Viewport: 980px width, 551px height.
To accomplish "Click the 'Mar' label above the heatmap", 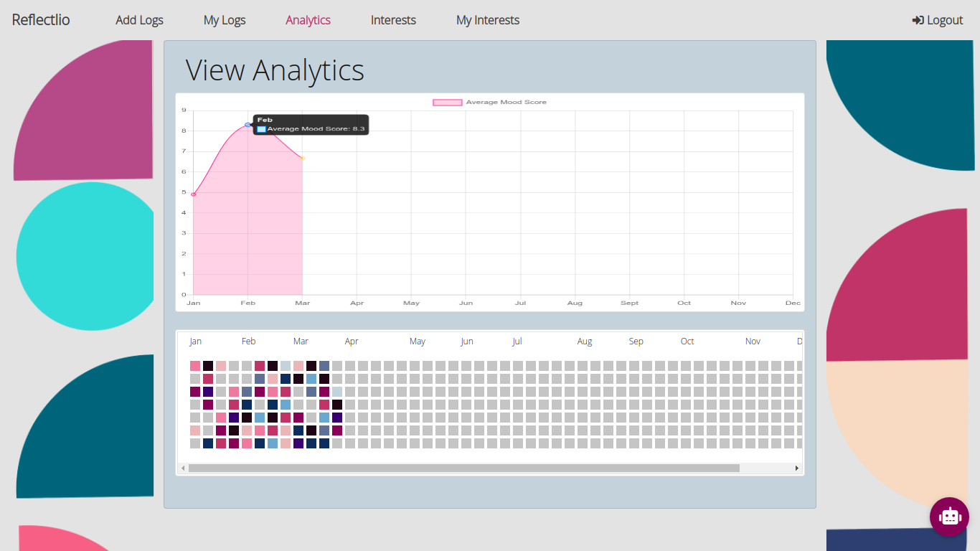I will [x=301, y=342].
